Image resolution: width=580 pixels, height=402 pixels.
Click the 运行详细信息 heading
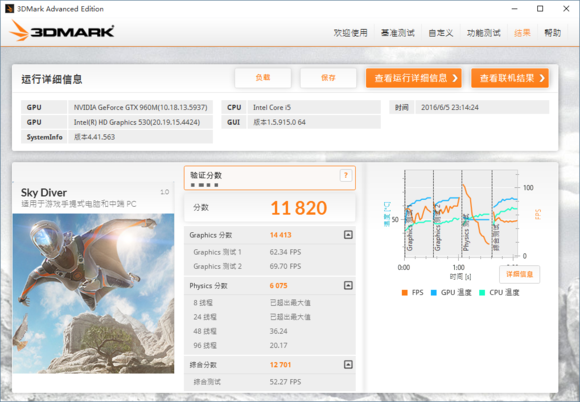click(x=52, y=79)
